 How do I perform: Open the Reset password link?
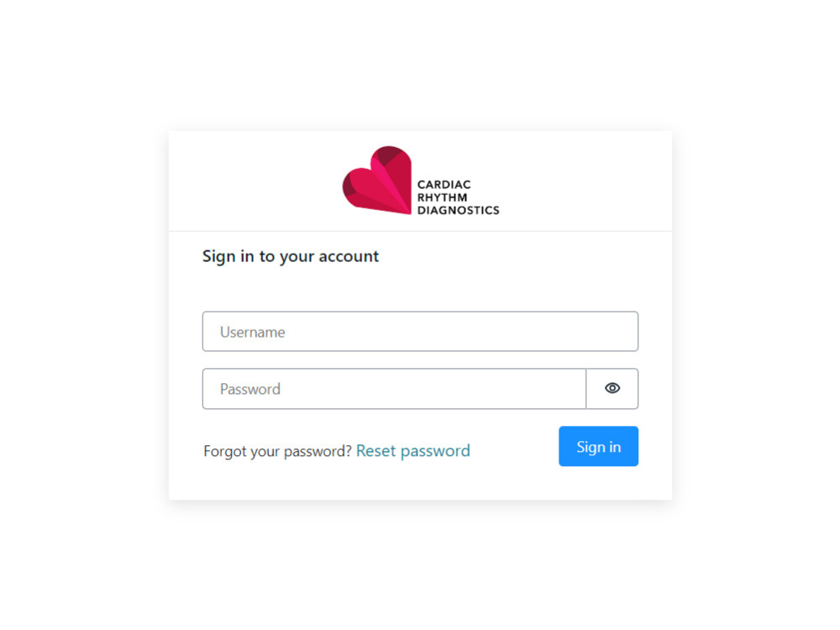(x=413, y=450)
